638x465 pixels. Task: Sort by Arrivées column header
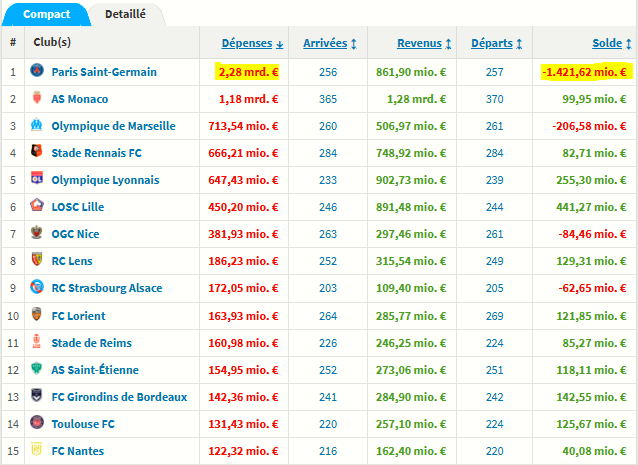pos(330,43)
